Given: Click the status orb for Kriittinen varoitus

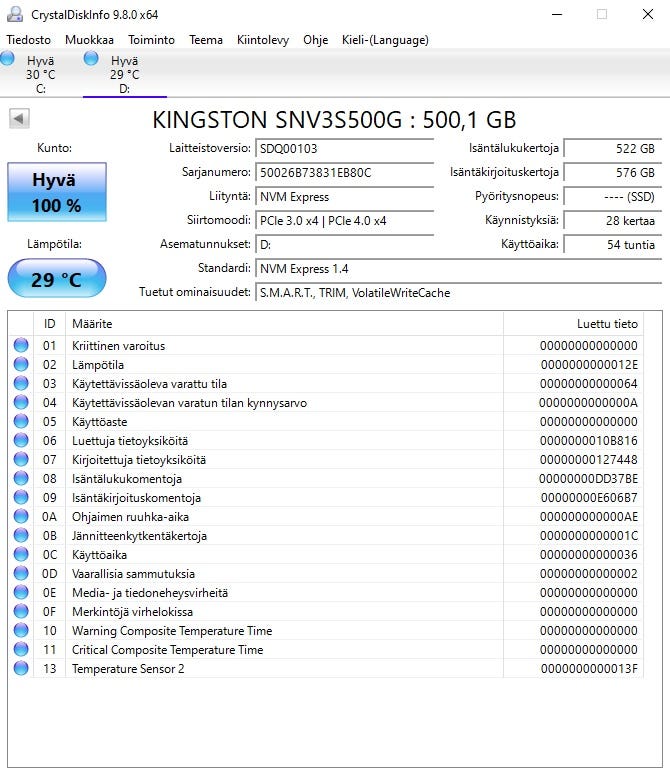Looking at the screenshot, I should (21, 346).
